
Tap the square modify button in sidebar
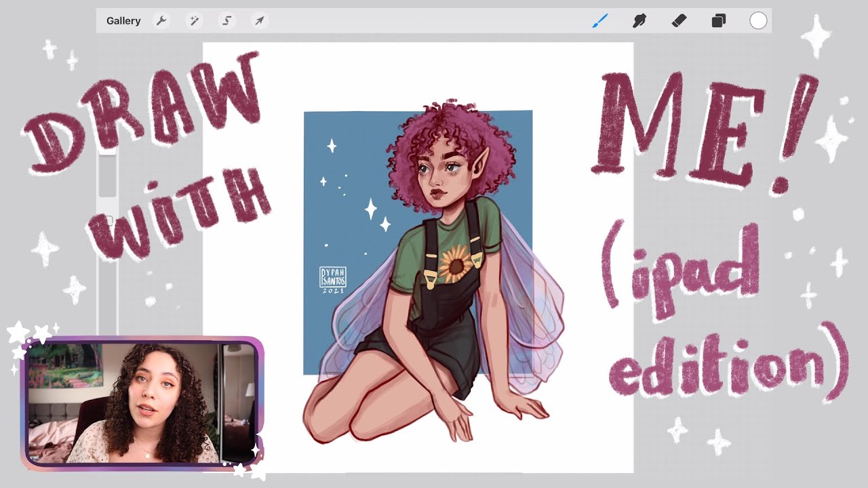click(107, 220)
